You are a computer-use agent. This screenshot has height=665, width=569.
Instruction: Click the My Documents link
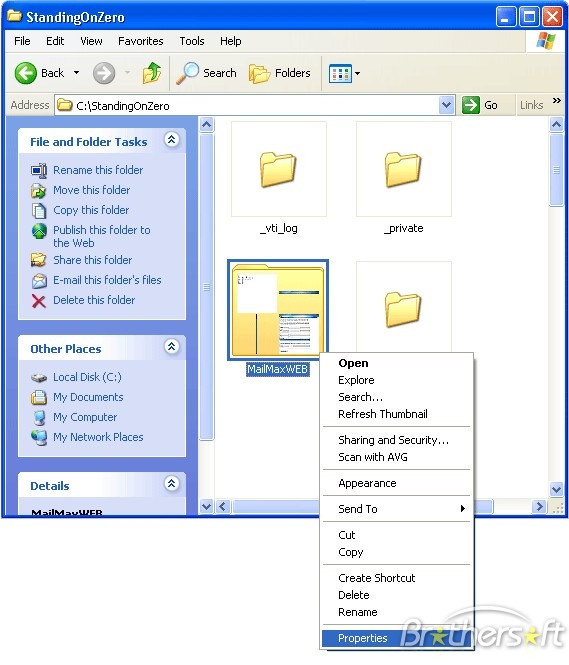coord(88,397)
